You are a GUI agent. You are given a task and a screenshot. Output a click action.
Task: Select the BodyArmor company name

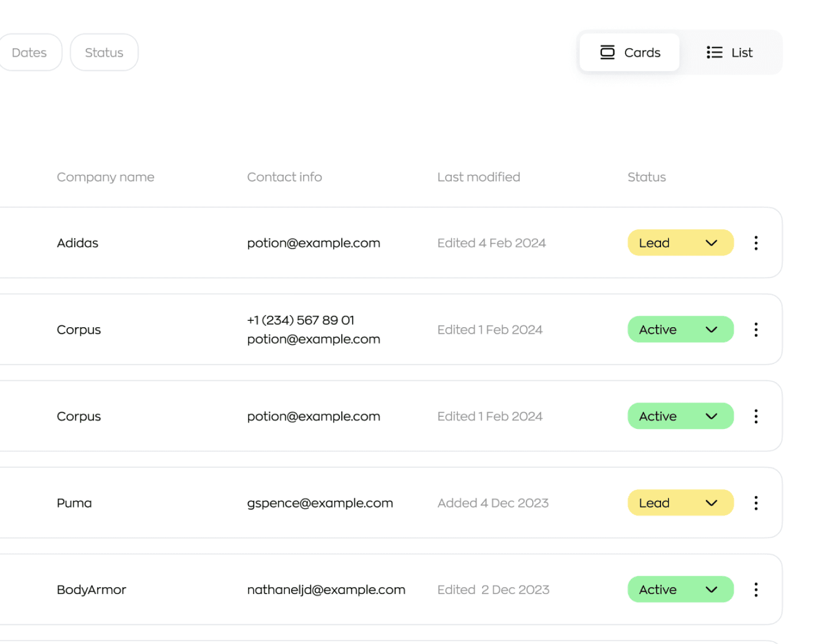[91, 590]
